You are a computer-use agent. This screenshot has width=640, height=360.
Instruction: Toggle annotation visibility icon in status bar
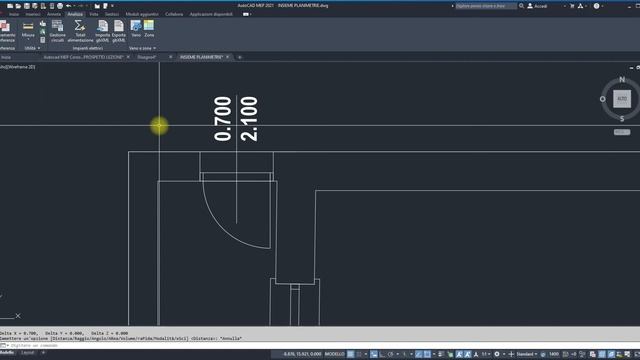coord(459,354)
